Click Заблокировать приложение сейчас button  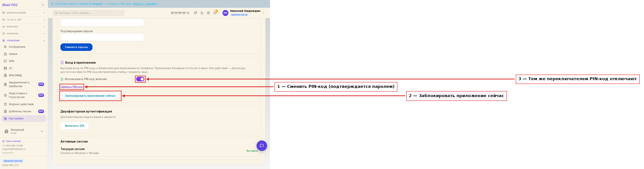click(90, 96)
